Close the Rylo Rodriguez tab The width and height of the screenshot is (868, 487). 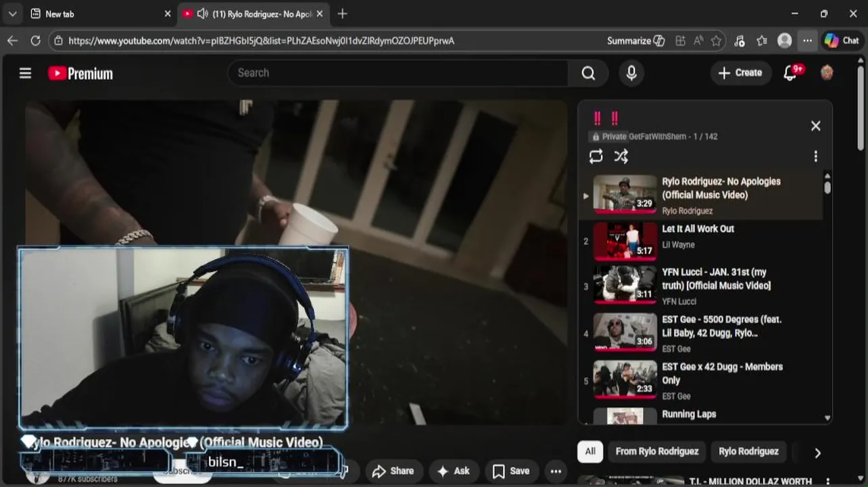pyautogui.click(x=320, y=14)
